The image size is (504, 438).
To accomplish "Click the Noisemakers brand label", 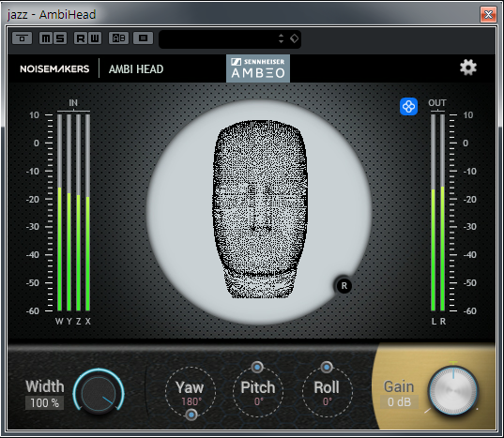I will click(54, 68).
